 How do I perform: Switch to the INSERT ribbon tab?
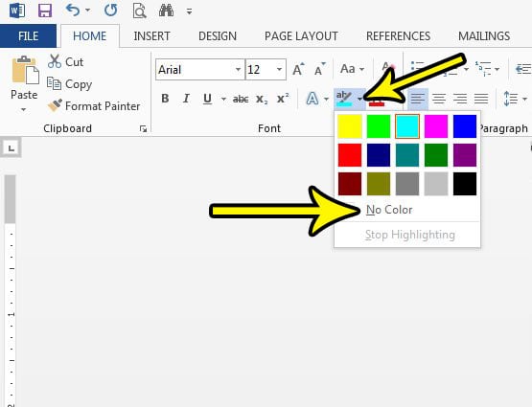151,36
